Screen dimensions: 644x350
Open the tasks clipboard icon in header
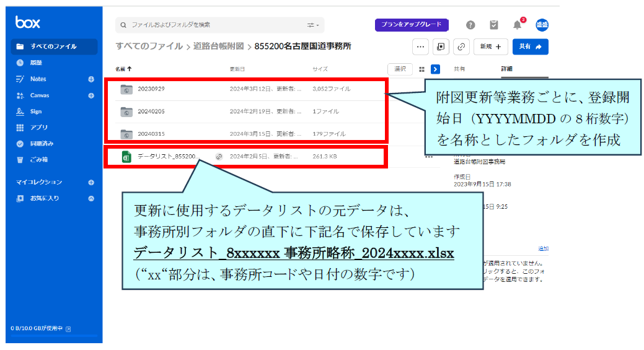tap(493, 25)
